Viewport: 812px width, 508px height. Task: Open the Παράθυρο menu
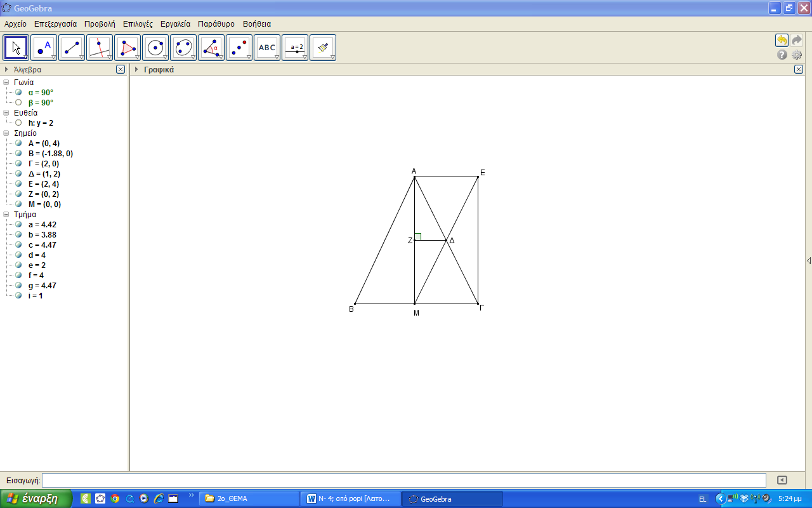click(x=216, y=24)
